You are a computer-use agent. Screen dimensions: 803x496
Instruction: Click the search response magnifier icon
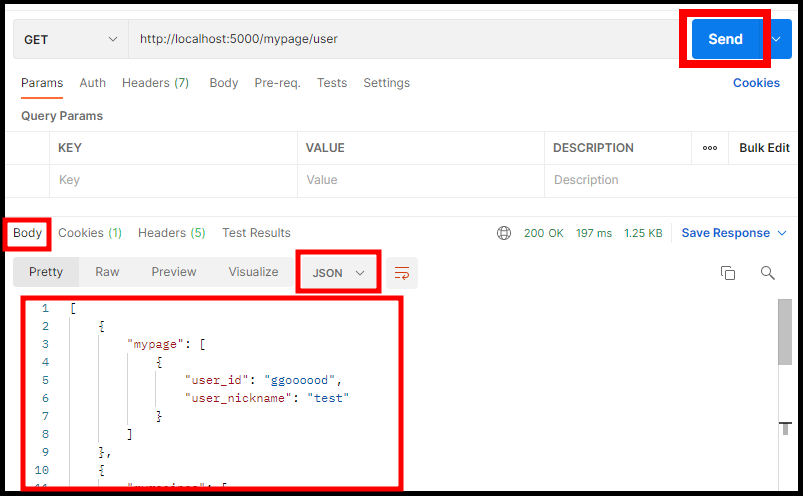pyautogui.click(x=767, y=273)
